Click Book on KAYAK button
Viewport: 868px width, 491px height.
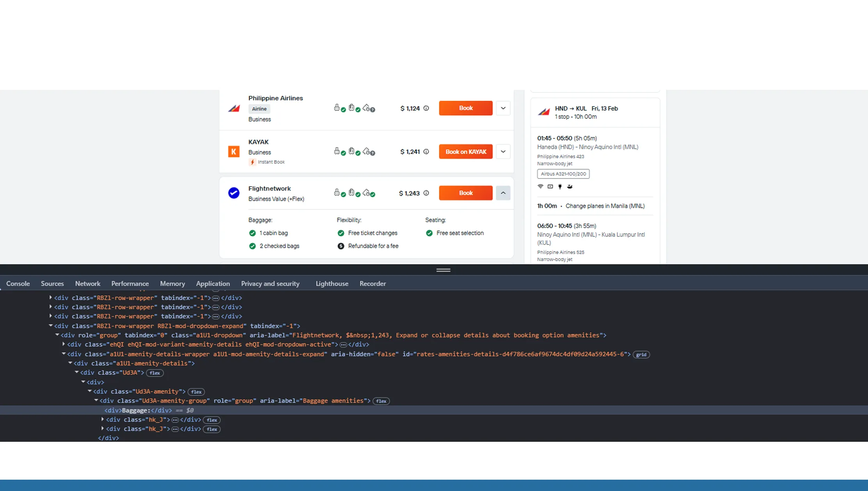465,152
